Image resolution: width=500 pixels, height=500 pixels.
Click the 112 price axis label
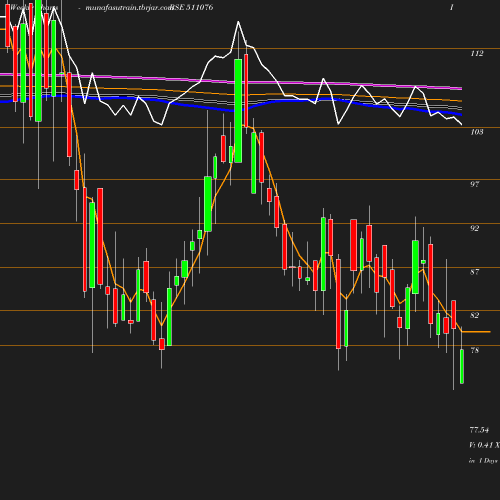(x=477, y=54)
